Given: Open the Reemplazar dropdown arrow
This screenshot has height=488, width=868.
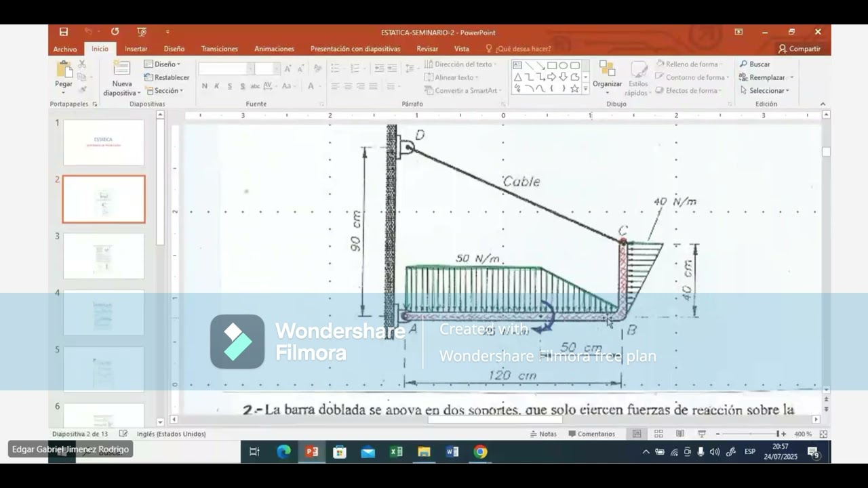Looking at the screenshot, I should [x=791, y=77].
